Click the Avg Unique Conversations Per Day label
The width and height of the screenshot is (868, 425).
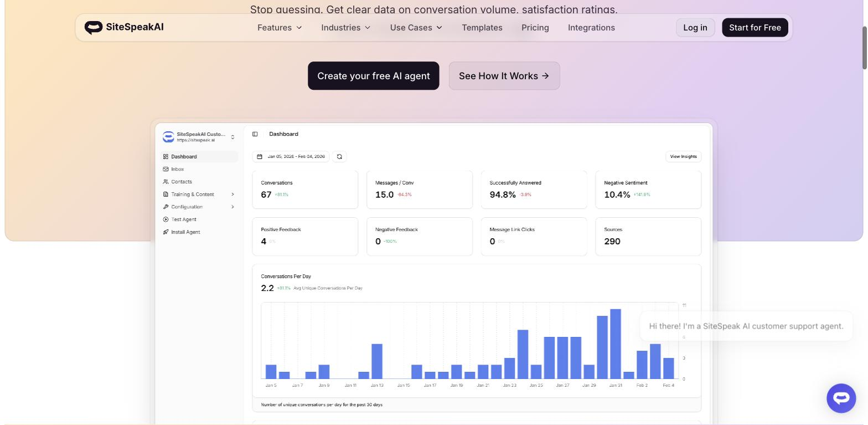[x=328, y=288]
